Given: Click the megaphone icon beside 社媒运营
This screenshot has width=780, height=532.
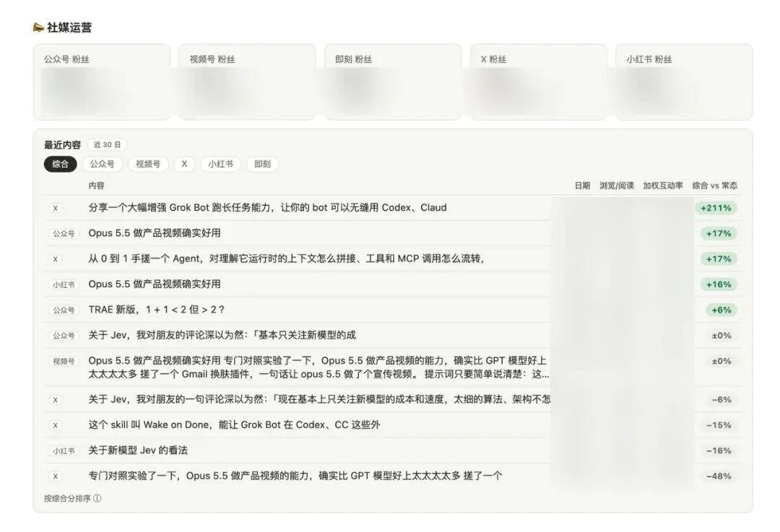Looking at the screenshot, I should [38, 27].
